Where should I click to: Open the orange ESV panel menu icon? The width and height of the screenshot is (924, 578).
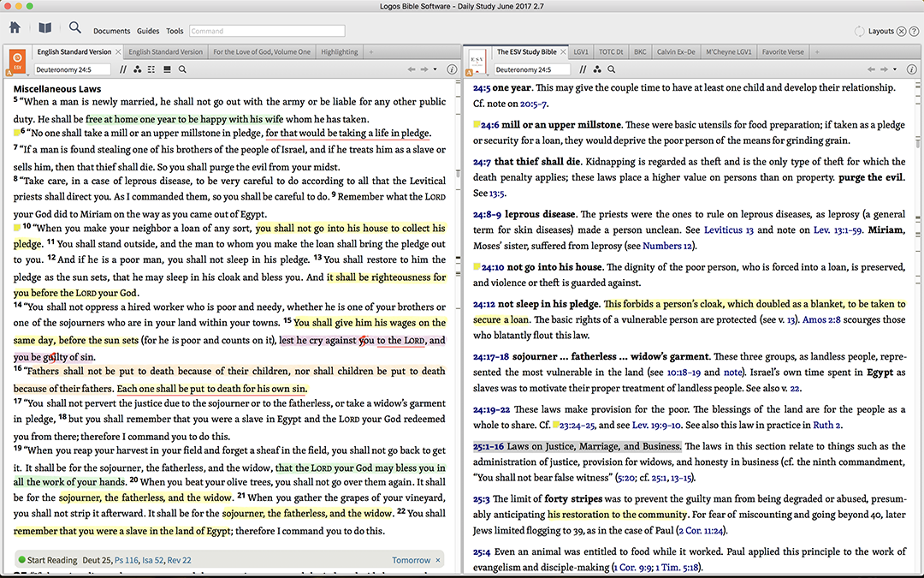18,62
